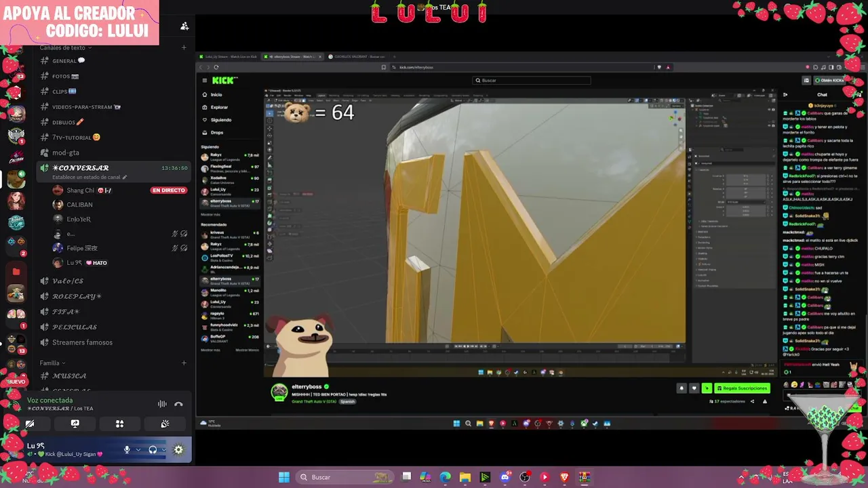The height and width of the screenshot is (488, 868).
Task: Click the Windows taskbar Buscar search box
Action: [x=346, y=477]
